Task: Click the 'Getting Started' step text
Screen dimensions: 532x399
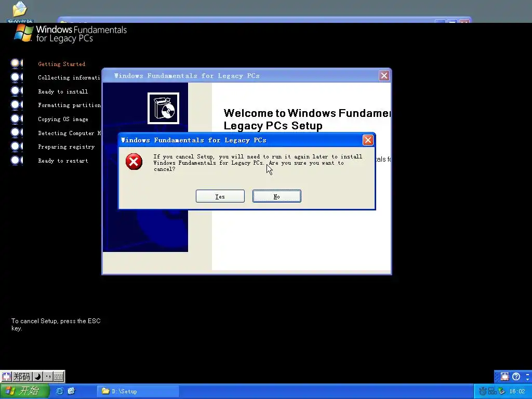Action: (x=61, y=64)
